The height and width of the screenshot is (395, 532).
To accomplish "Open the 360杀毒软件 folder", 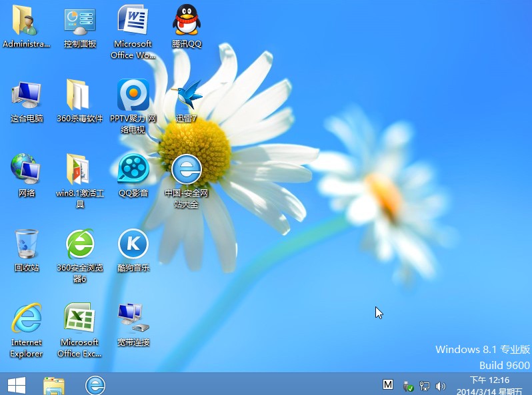I will [x=79, y=95].
